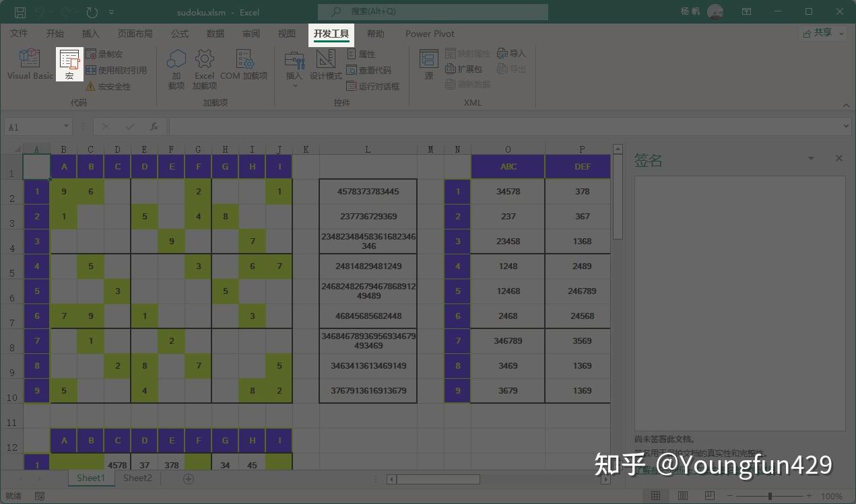The height and width of the screenshot is (504, 856).
Task: Open the Name Box dropdown
Action: click(x=65, y=126)
